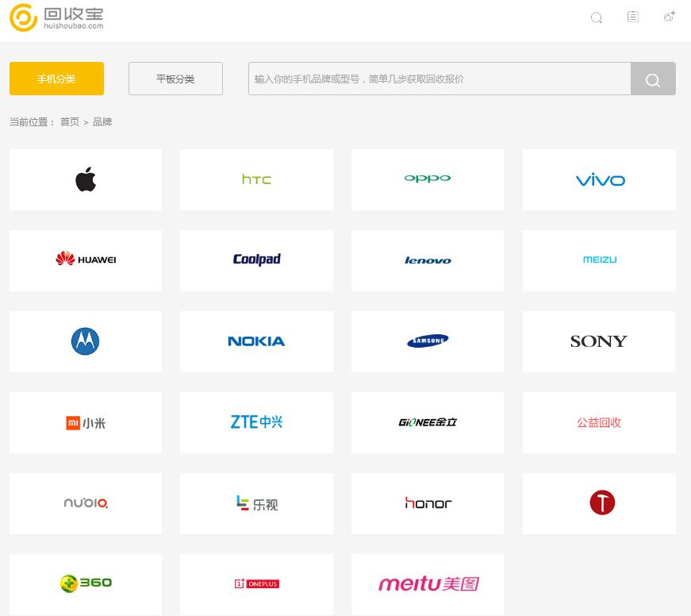Select the 360 brand logo
The image size is (691, 616).
(86, 584)
